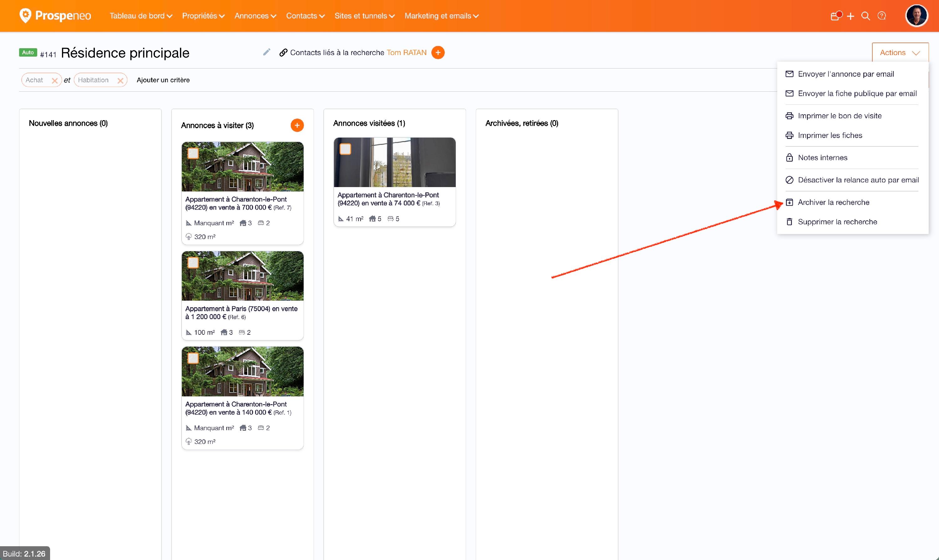Click the Build: 2.1.26 label
The width and height of the screenshot is (939, 560).
(x=24, y=553)
